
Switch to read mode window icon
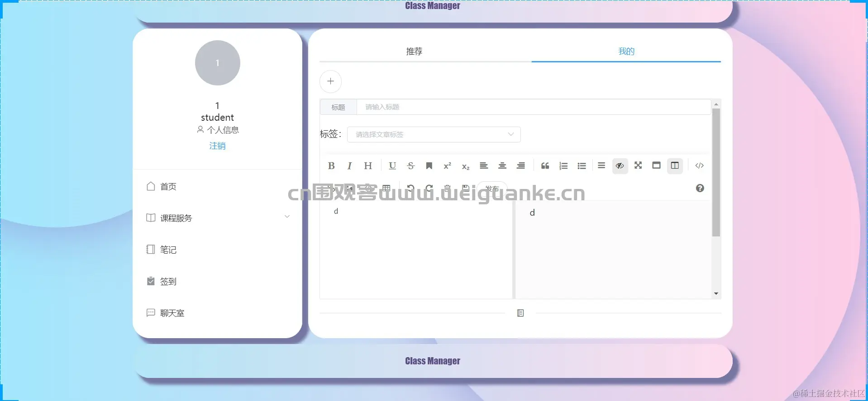pos(656,165)
